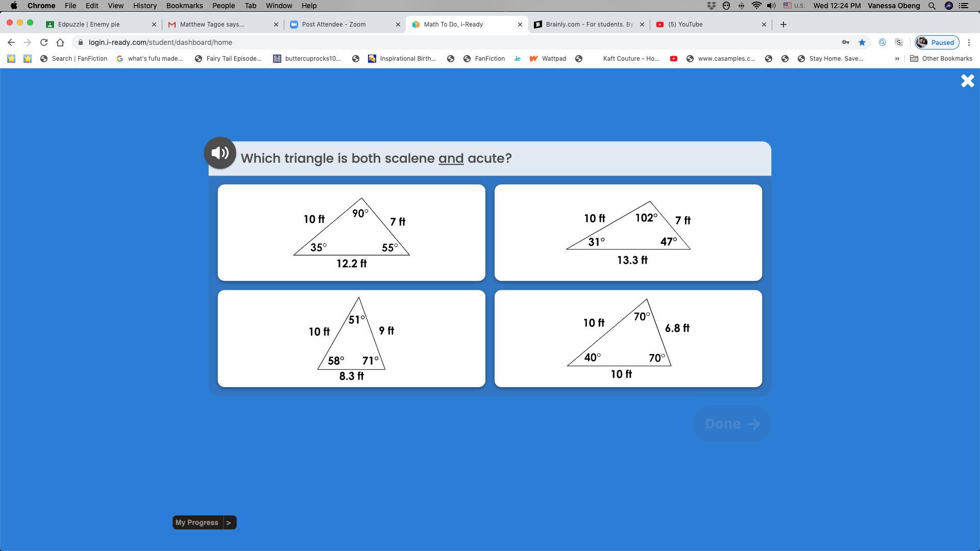Play the question audio speaker icon
This screenshot has height=551, width=980.
(x=220, y=153)
